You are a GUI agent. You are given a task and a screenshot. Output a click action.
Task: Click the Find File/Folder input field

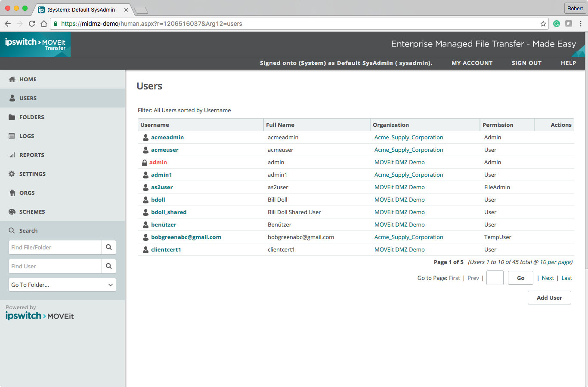pos(55,247)
